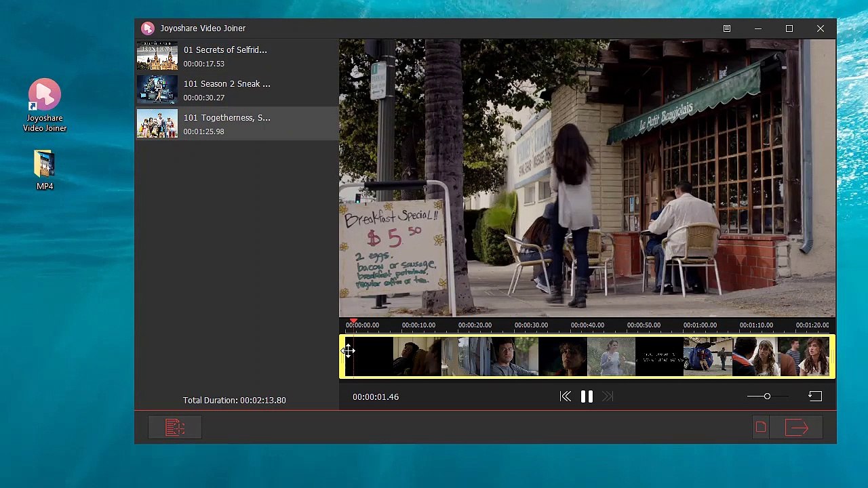This screenshot has height=488, width=868.
Task: Click the Joyoshare logo in the title bar
Action: coord(148,28)
